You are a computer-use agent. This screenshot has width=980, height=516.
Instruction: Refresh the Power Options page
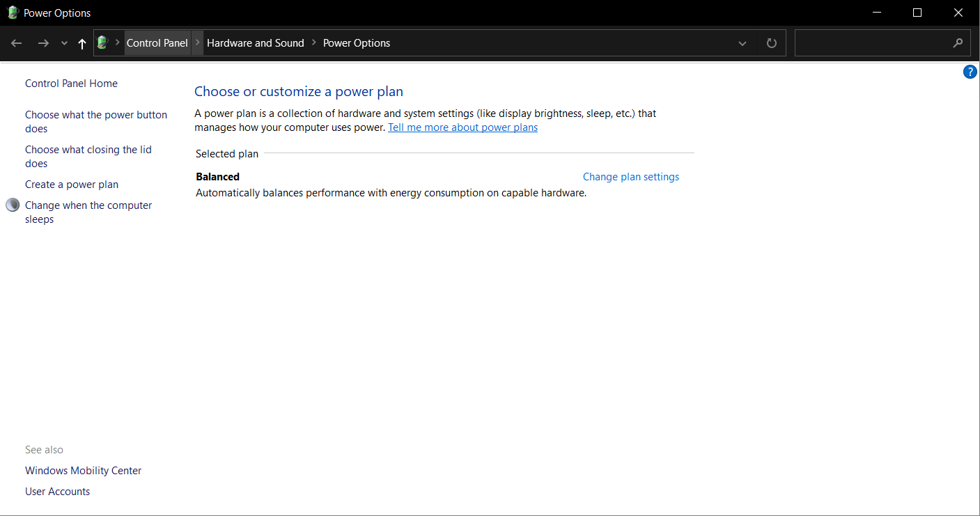point(771,43)
